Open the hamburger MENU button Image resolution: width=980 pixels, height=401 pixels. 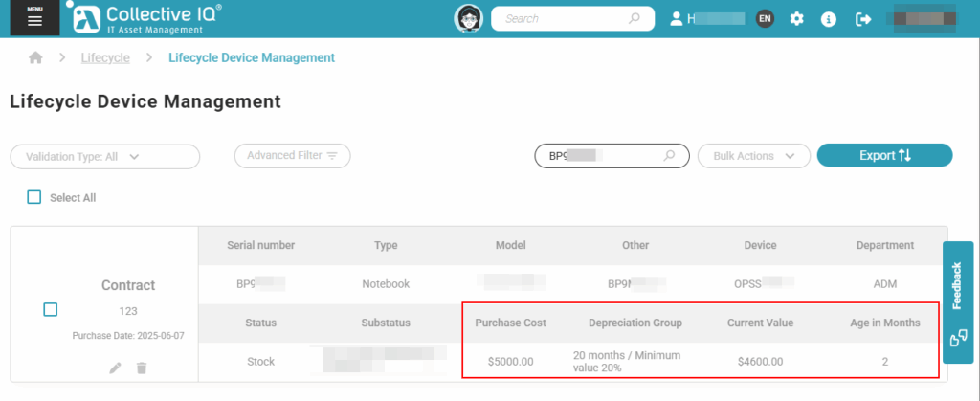tap(34, 19)
